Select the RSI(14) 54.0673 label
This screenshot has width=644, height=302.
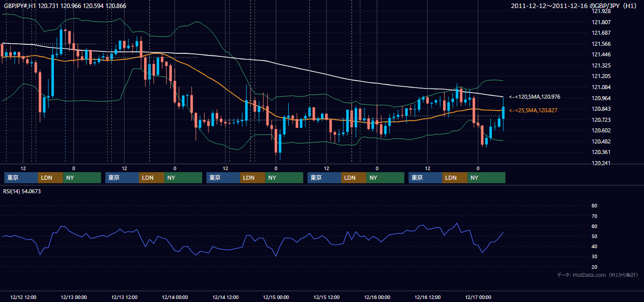(22, 191)
